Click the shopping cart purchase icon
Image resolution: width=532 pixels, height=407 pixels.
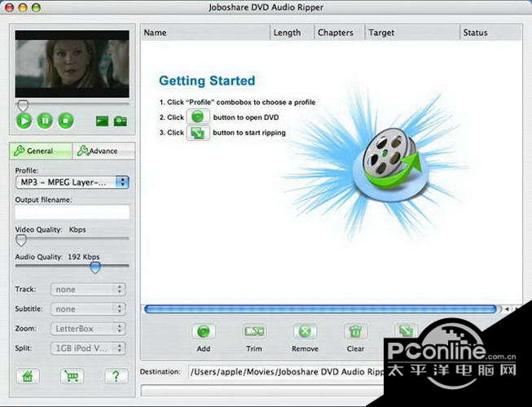point(72,376)
